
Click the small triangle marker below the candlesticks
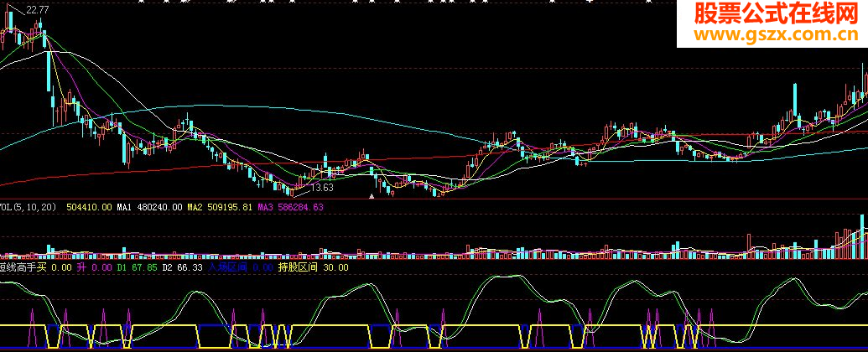372,196
